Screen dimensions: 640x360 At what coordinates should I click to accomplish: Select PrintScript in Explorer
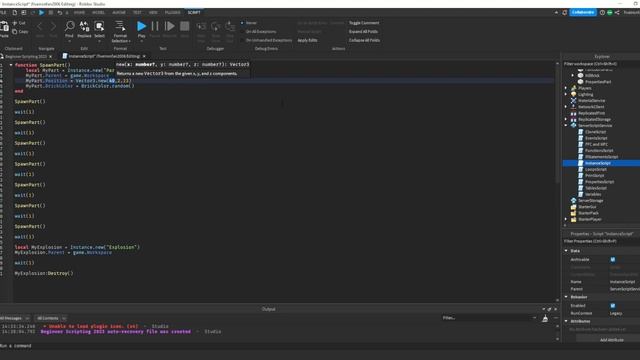coord(595,176)
